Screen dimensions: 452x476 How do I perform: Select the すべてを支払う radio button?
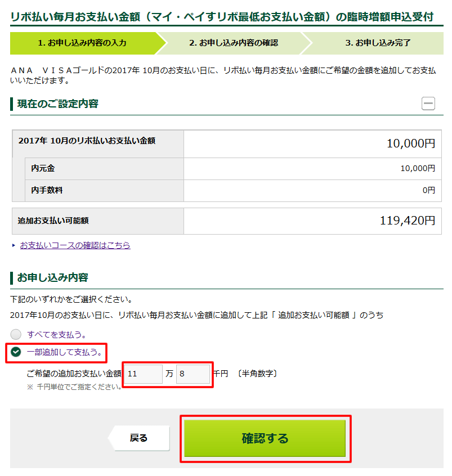(16, 334)
